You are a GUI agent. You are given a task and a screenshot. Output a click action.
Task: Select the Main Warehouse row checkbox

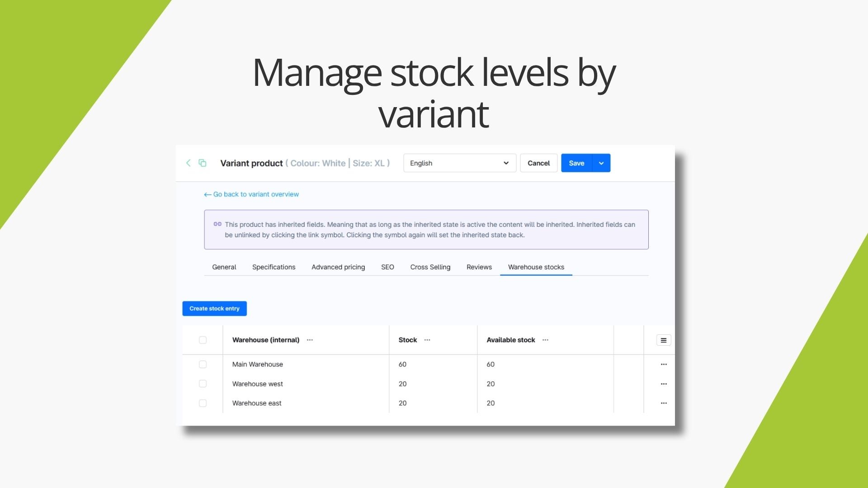point(203,364)
